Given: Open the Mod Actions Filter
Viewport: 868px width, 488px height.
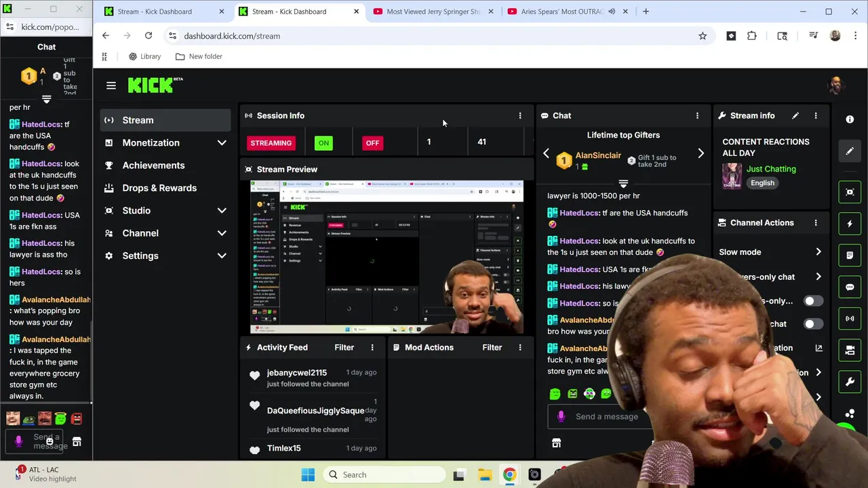Looking at the screenshot, I should [492, 348].
